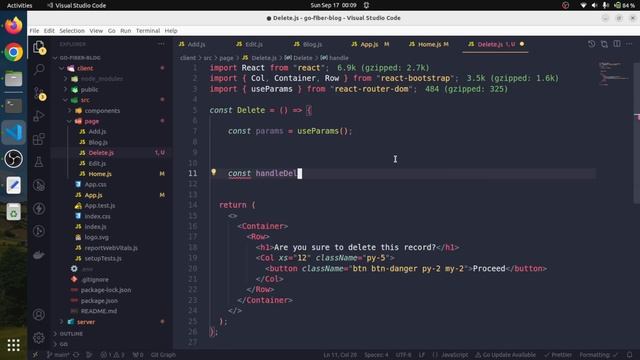Open editor More Actions ellipsis
Viewport: 640px width, 360px height.
[629, 44]
